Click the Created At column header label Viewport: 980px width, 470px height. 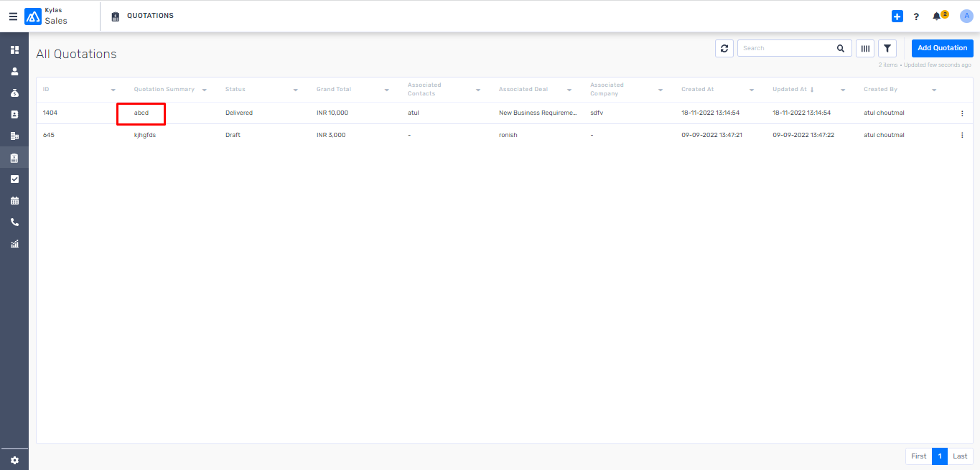click(x=698, y=90)
